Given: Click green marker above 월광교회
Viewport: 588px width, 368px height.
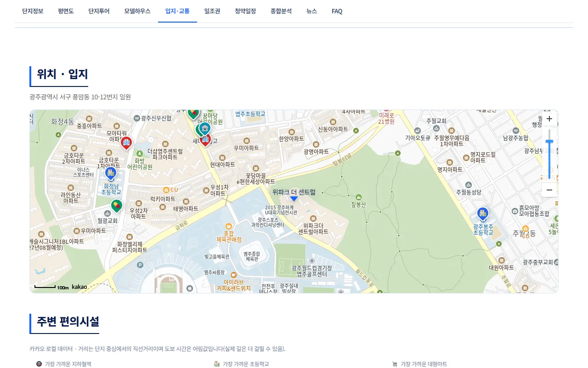Looking at the screenshot, I should point(117,206).
